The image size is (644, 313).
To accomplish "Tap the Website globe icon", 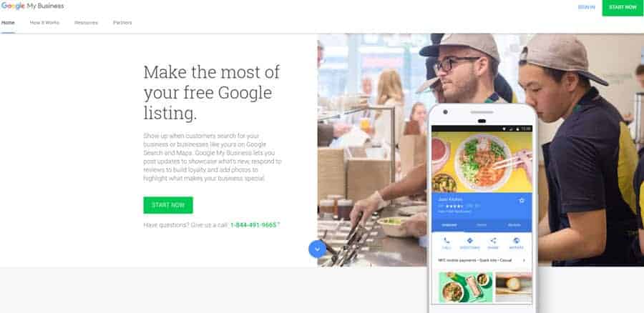I will [x=516, y=241].
